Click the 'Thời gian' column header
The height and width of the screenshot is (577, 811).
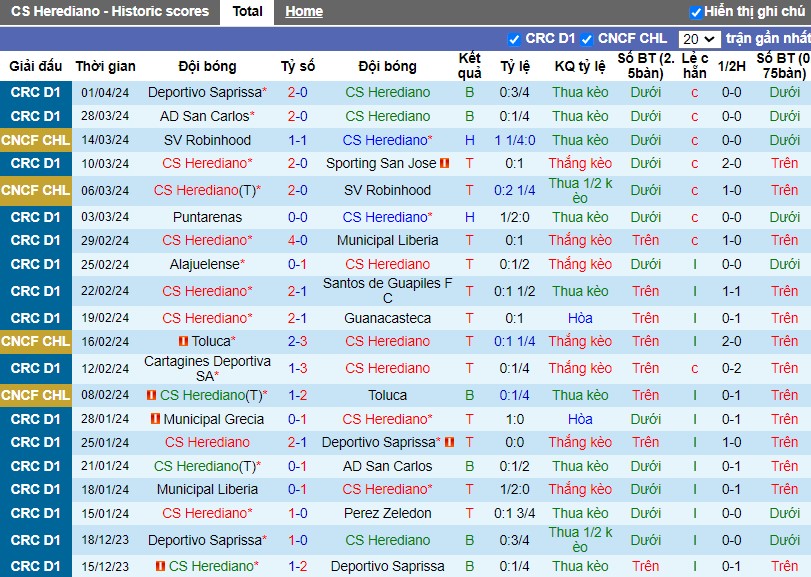[106, 66]
